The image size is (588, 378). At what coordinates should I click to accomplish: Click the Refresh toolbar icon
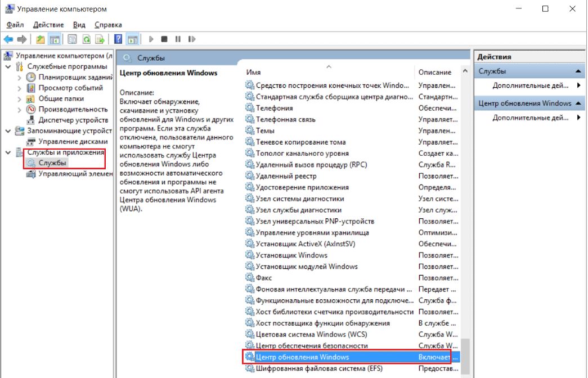(86, 39)
